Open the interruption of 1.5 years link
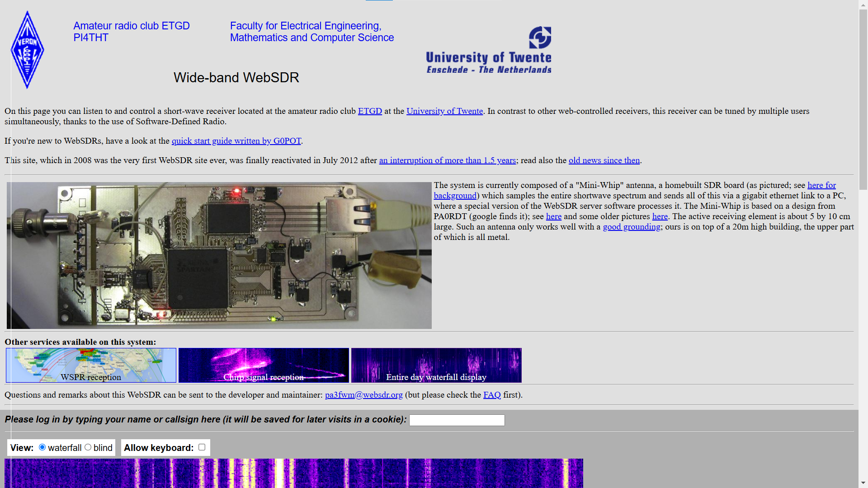Image resolution: width=868 pixels, height=488 pixels. [447, 160]
